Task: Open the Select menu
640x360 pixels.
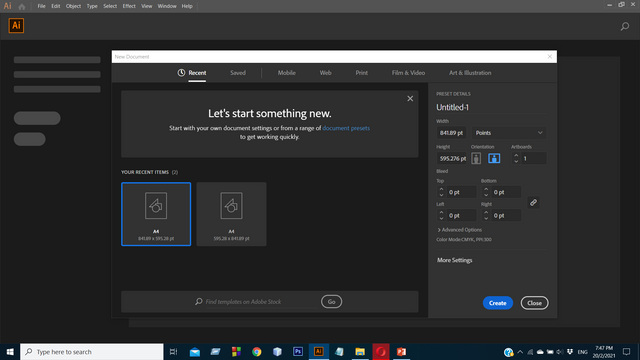Action: (110, 6)
